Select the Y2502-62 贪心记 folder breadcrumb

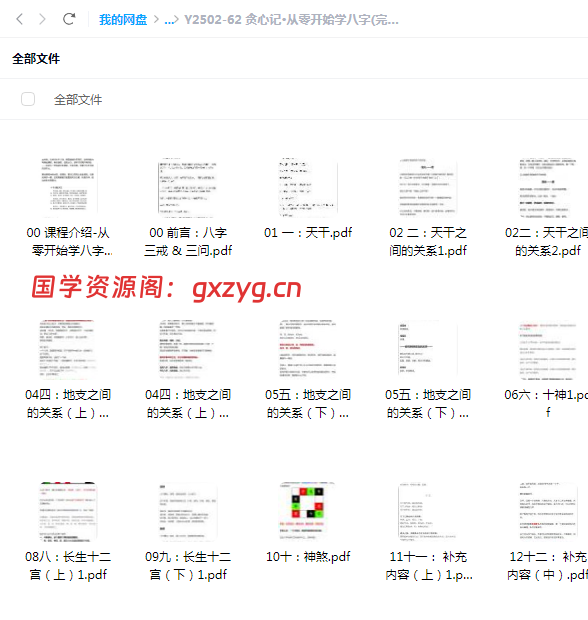coord(291,19)
